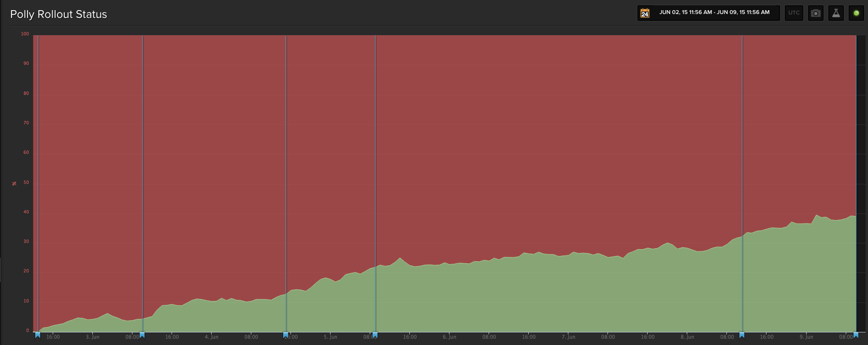Select the flag marker on 8 Jun before 16:00
Viewport: 868px width, 345px height.
coord(742,335)
